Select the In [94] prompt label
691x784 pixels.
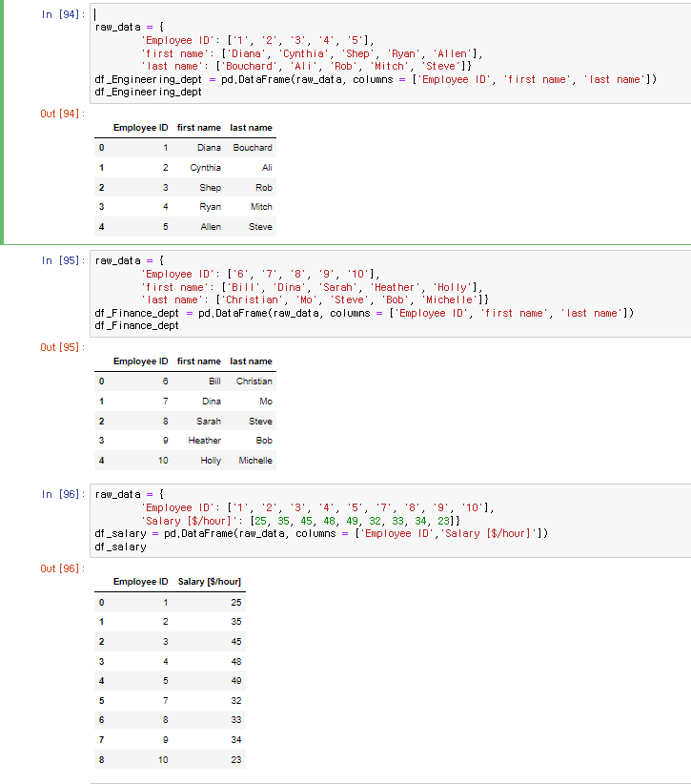point(63,14)
